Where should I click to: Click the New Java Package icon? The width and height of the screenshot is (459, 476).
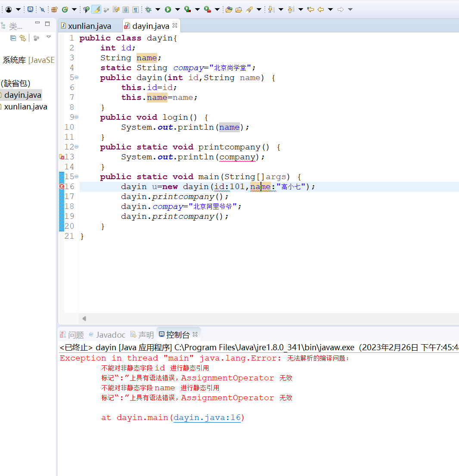54,9
